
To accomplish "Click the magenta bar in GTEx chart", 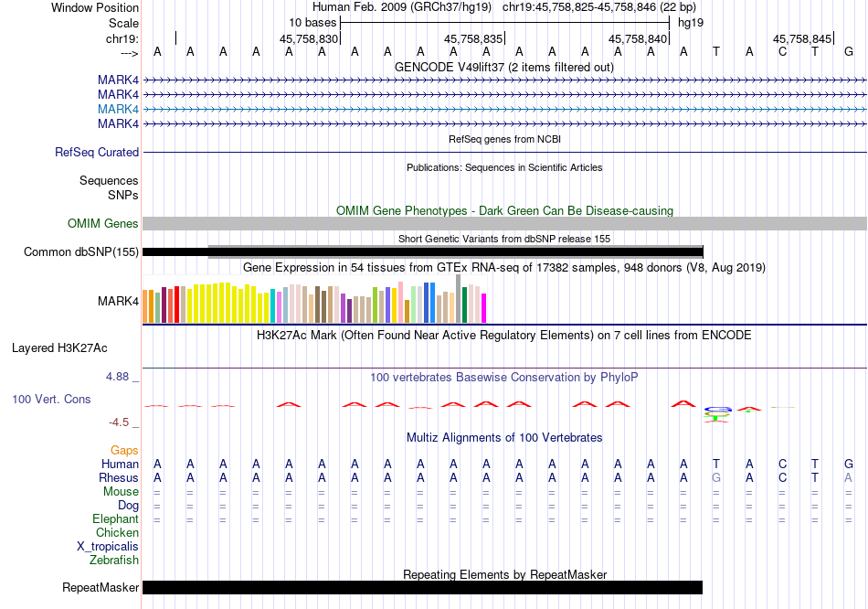I will (484, 308).
